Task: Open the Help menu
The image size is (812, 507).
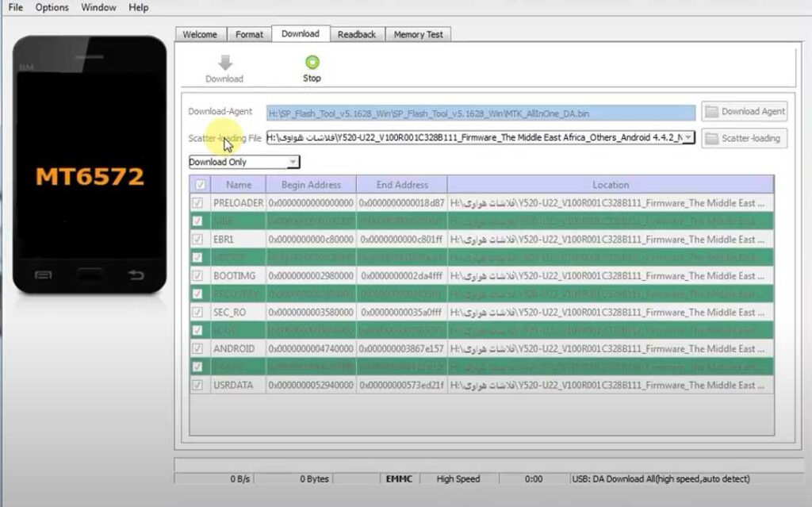Action: click(138, 7)
